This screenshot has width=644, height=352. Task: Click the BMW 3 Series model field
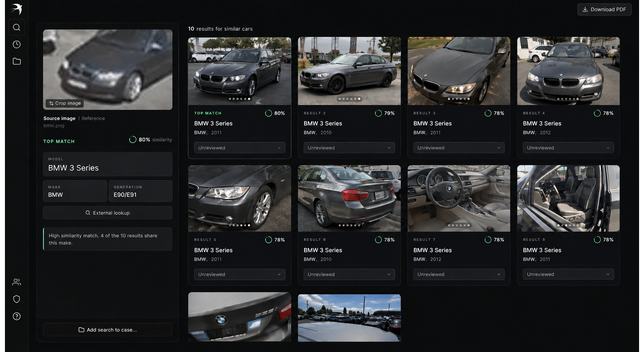click(x=108, y=164)
